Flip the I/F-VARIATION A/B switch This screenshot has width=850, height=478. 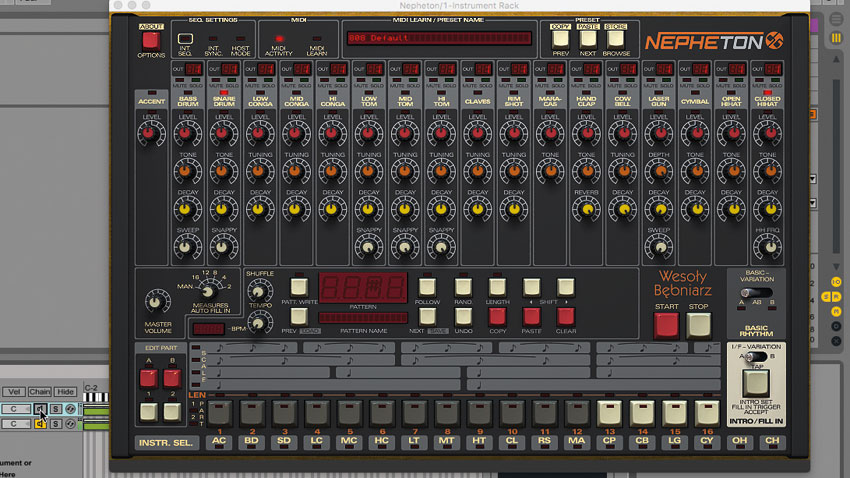click(x=756, y=357)
